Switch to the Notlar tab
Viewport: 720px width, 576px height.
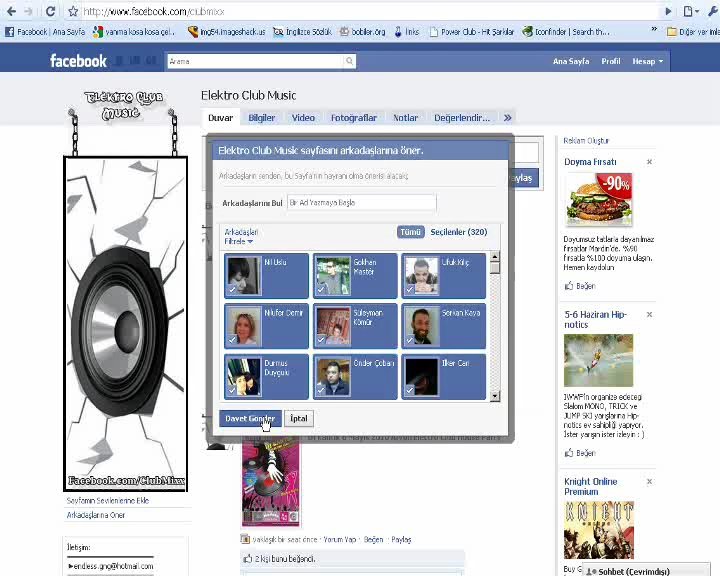click(405, 118)
